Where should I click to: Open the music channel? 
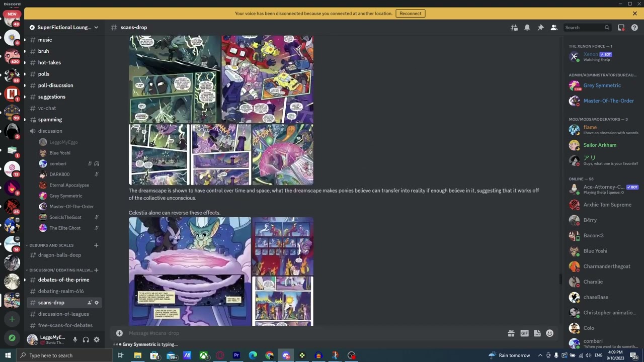point(64,40)
